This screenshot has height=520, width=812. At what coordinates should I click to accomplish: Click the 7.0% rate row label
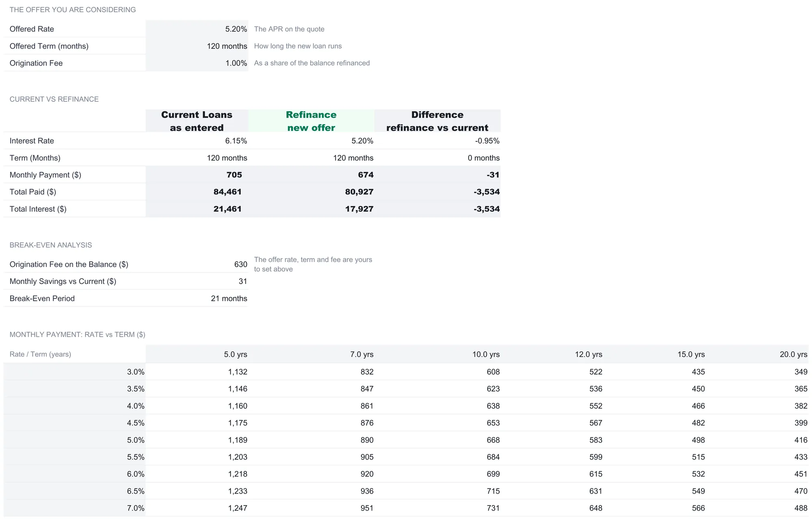pyautogui.click(x=75, y=508)
